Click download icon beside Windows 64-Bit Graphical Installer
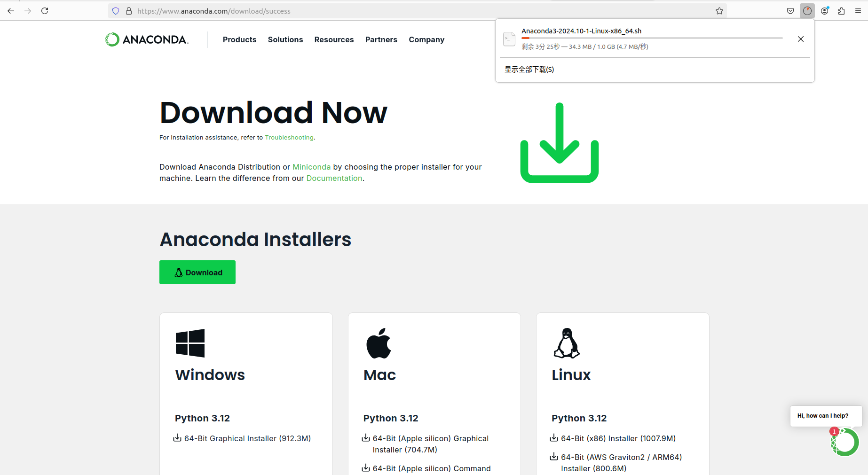 (177, 438)
